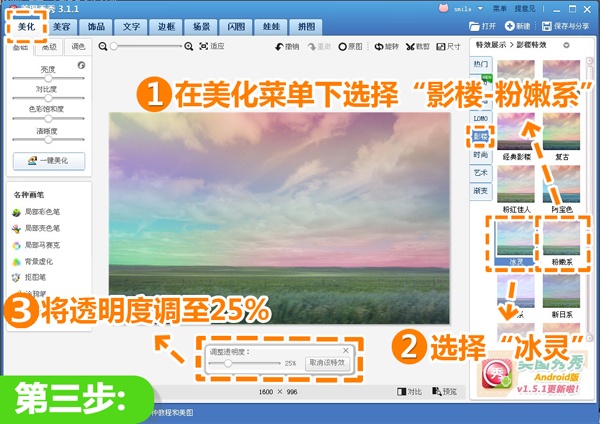Select the 调色 sub-tab
The height and width of the screenshot is (424, 600).
78,47
